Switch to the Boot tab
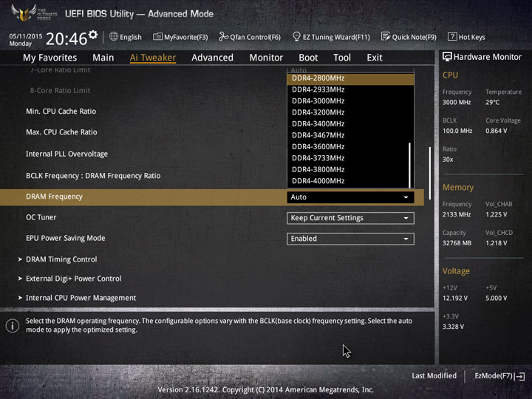532x399 pixels. 308,58
